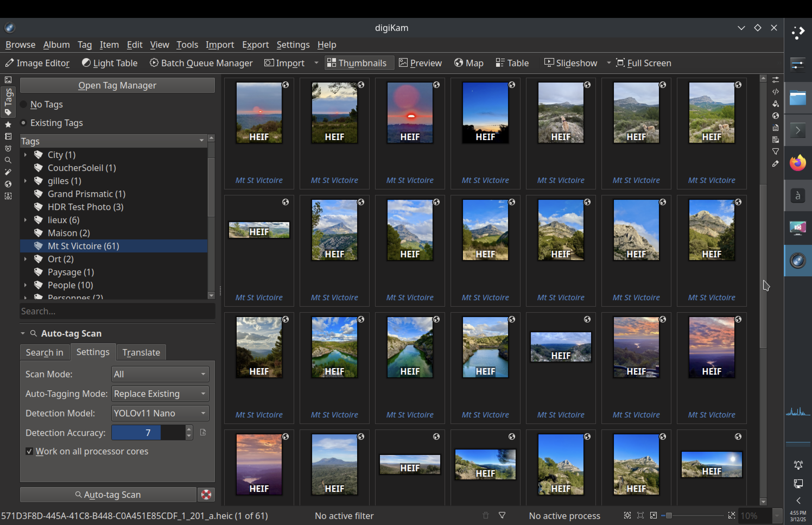Open the Auto-Tagging Mode combo box
The image size is (812, 525).
(160, 394)
